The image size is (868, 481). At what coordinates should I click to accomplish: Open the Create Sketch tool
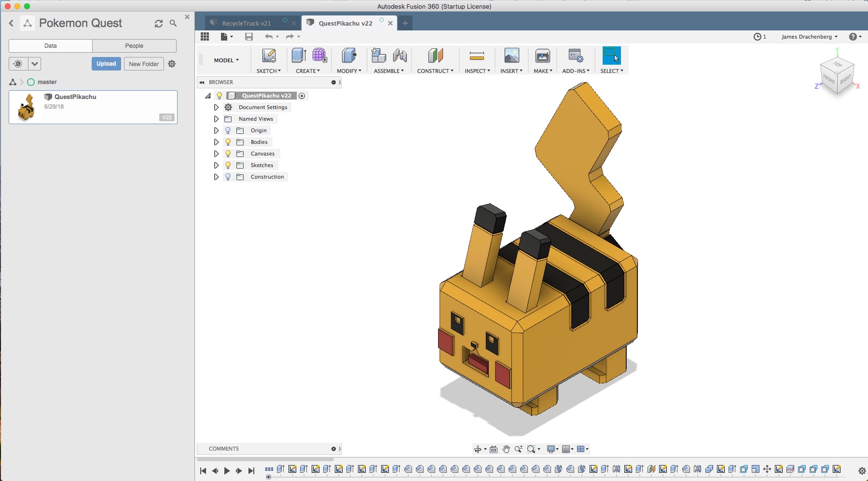click(x=269, y=56)
